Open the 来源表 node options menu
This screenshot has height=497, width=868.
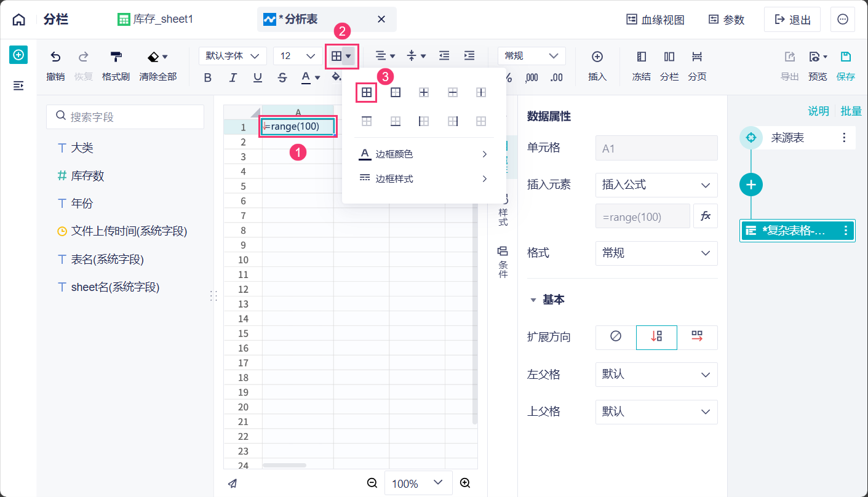tap(844, 138)
